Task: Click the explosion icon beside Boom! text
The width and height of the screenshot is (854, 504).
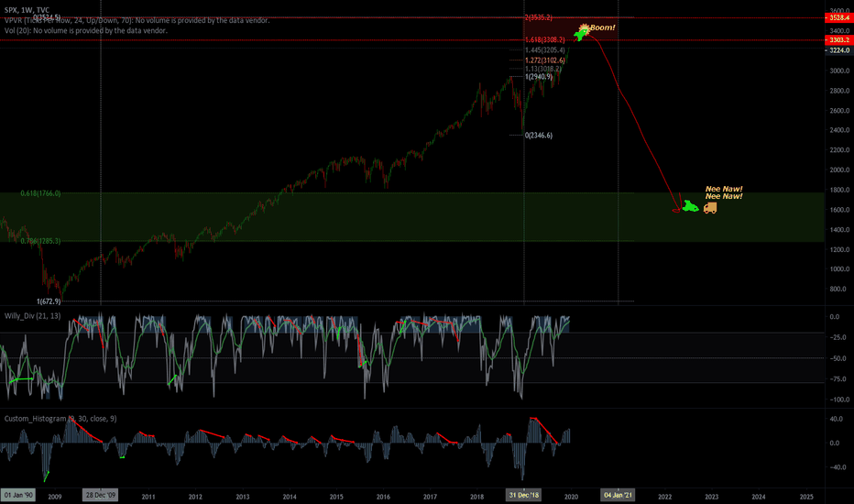Action: (x=585, y=28)
